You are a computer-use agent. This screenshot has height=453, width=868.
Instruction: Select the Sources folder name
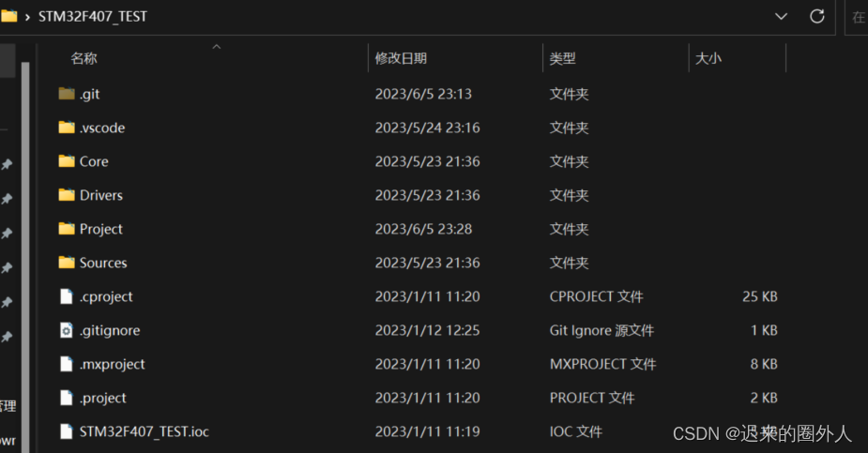pos(103,263)
